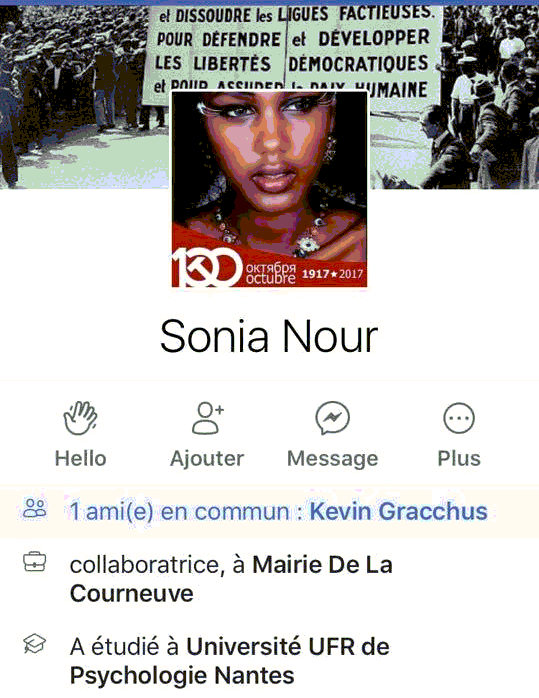Click the briefcase work icon
Viewport: 539px width, 698px height.
point(34,562)
